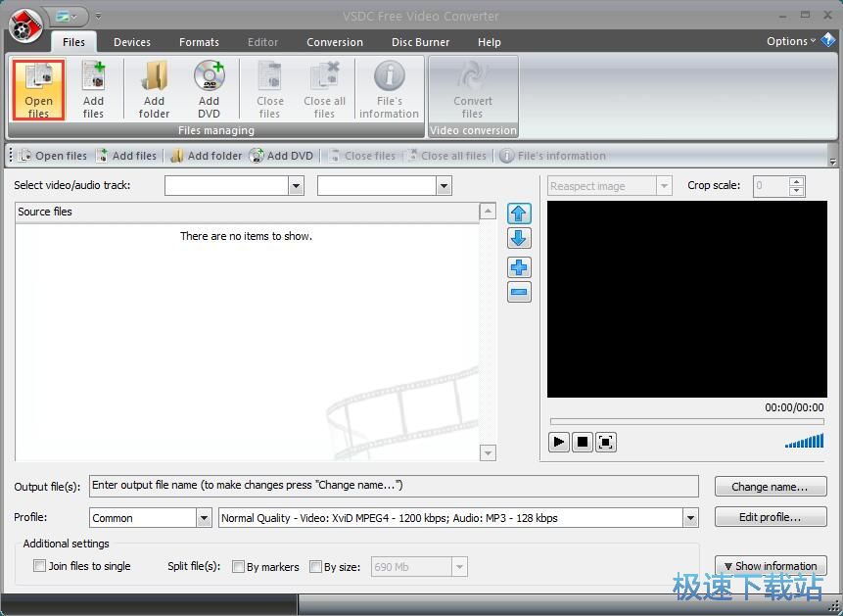
Task: Click the Add folder ribbon icon
Action: click(x=153, y=89)
